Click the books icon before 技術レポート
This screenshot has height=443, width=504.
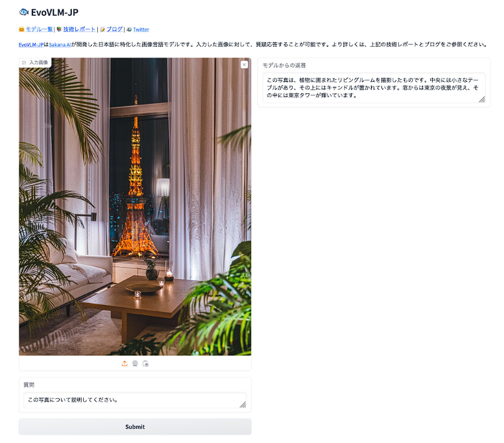(x=59, y=29)
